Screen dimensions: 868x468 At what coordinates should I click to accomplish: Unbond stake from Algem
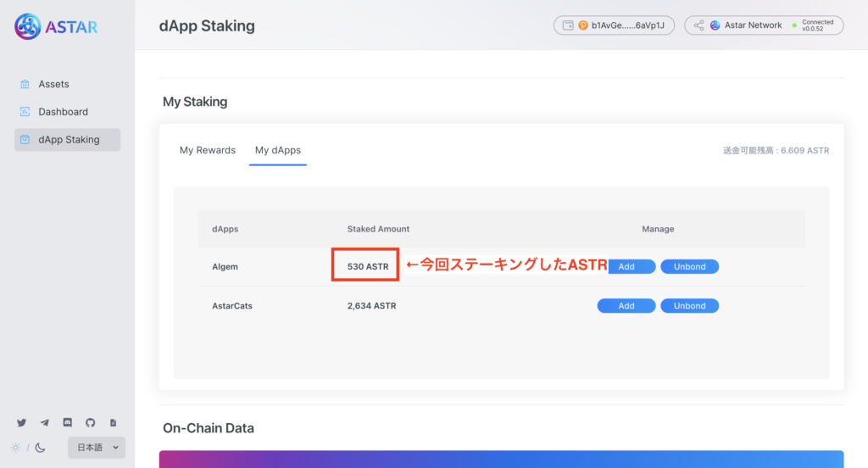pyautogui.click(x=690, y=266)
